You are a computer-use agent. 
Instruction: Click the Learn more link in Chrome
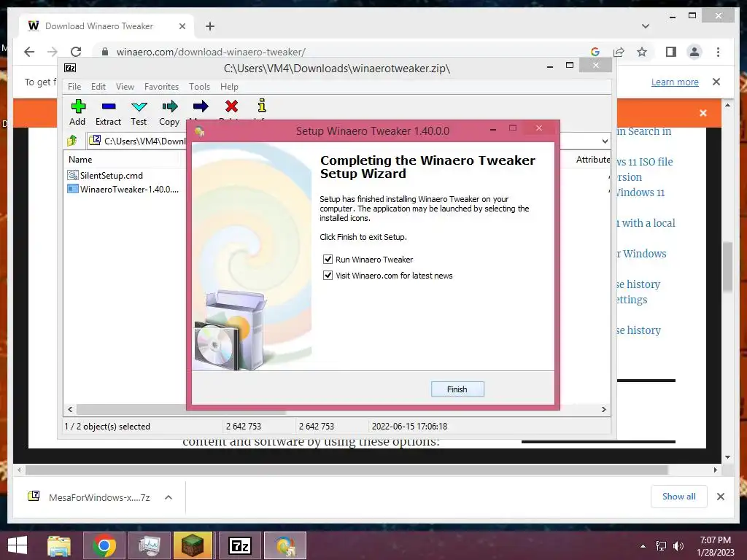675,82
